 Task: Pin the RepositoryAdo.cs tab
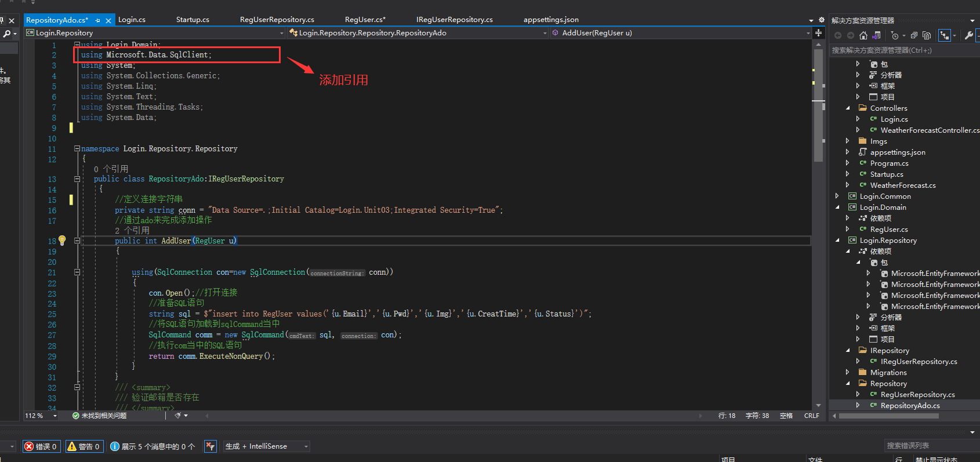pyautogui.click(x=97, y=20)
